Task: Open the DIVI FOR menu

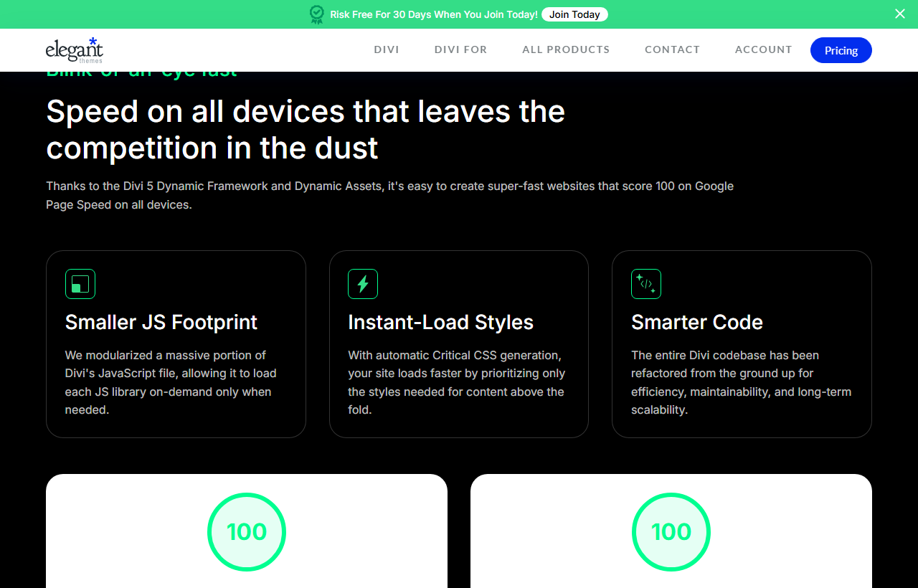Action: click(x=460, y=49)
